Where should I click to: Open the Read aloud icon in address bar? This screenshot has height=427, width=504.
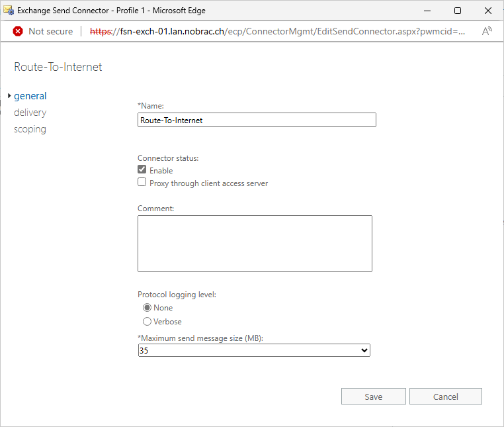point(487,31)
